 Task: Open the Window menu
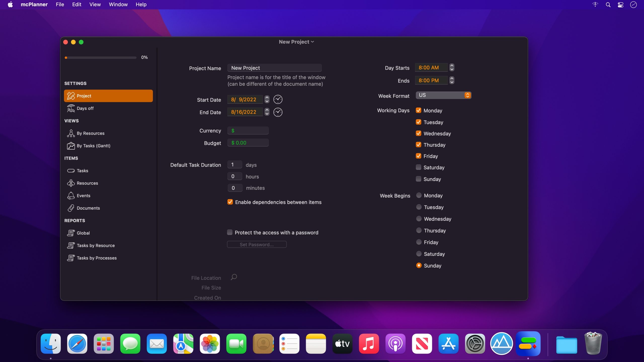tap(118, 5)
